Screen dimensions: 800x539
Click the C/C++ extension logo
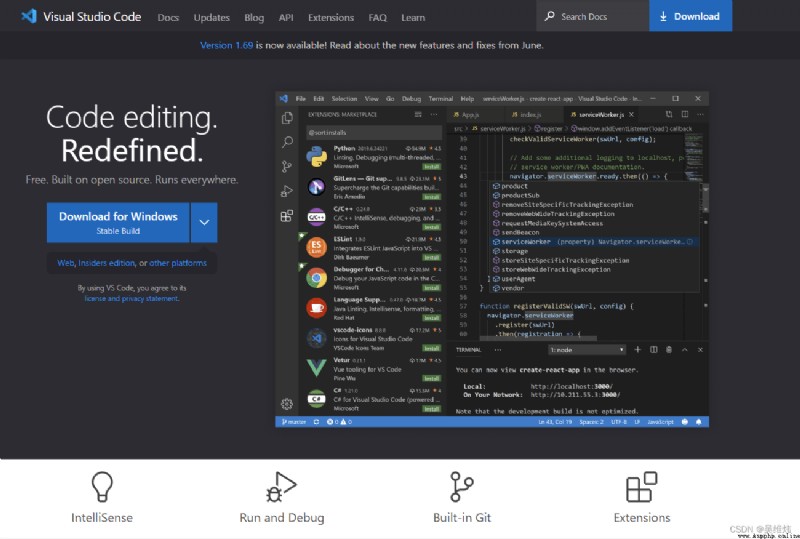(316, 217)
